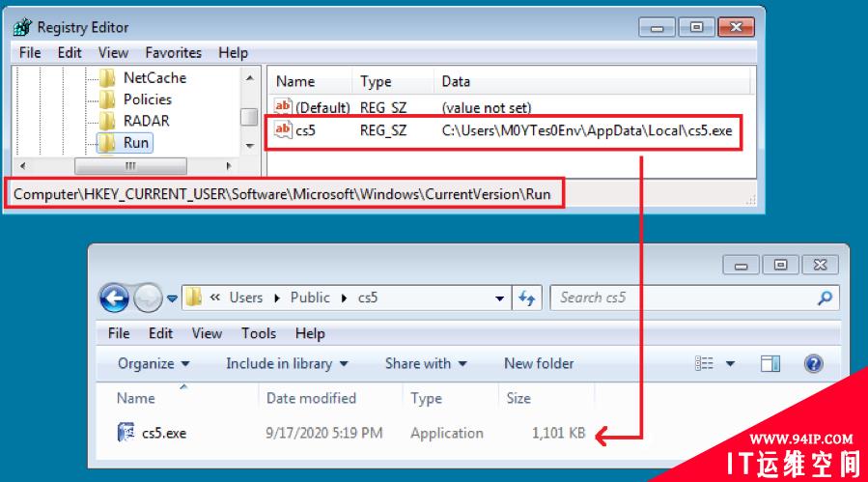This screenshot has width=868, height=482.
Task: Click Public in the address breadcrumb
Action: click(x=310, y=298)
